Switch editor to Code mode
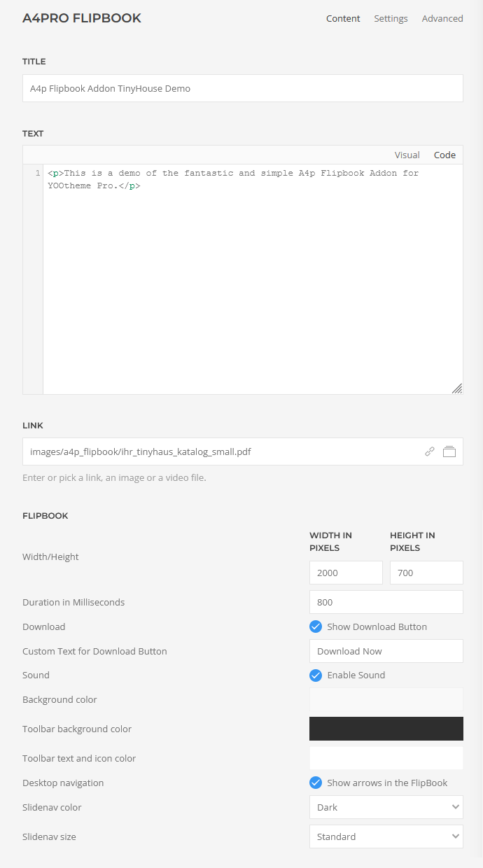483x868 pixels. tap(444, 155)
